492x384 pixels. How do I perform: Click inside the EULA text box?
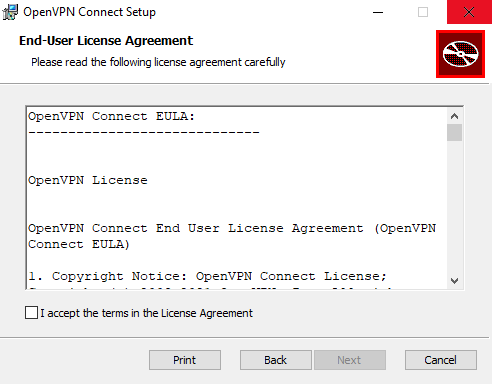(237, 198)
